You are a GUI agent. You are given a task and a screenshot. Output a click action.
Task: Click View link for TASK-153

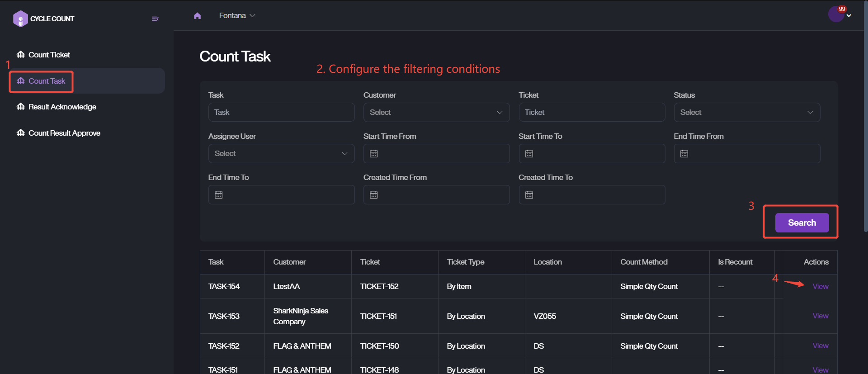click(x=820, y=316)
